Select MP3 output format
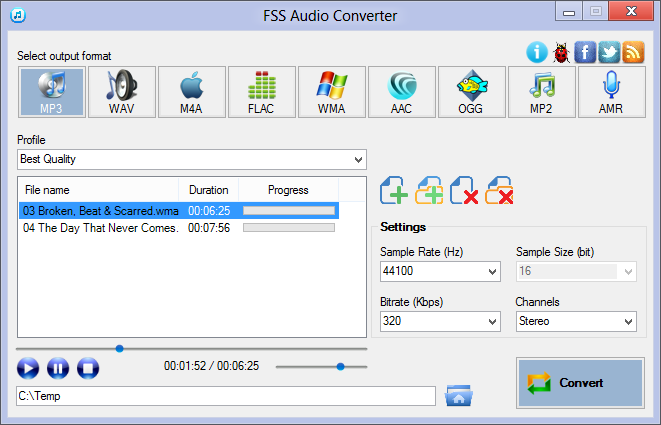This screenshot has width=661, height=425. (51, 93)
